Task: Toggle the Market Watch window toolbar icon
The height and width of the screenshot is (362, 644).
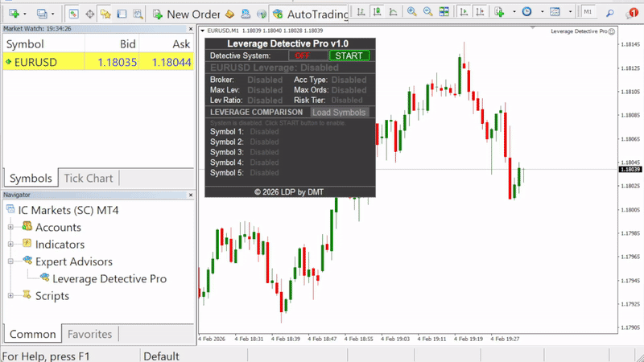Action: 73,14
